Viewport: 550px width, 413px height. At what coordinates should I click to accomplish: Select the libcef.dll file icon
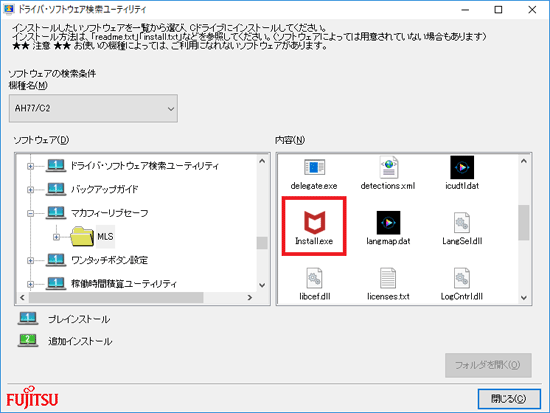[x=314, y=278]
